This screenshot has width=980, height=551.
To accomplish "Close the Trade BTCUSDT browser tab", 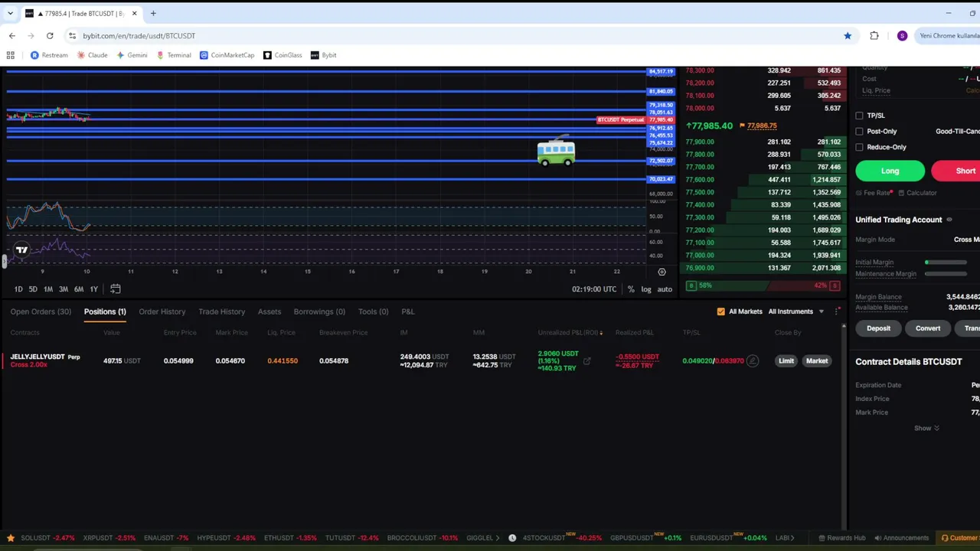I will 135,13.
